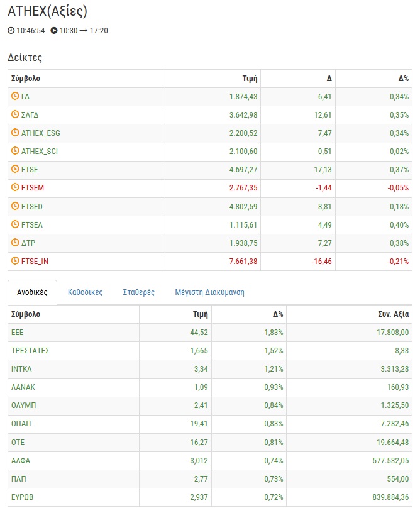
Task: Open the ΕΕΕ stock link
Action: coord(17,333)
